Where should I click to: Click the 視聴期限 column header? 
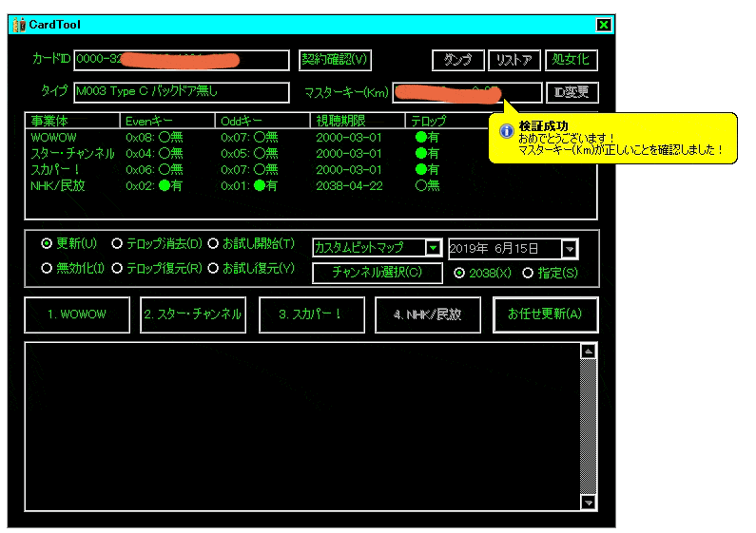pos(358,121)
